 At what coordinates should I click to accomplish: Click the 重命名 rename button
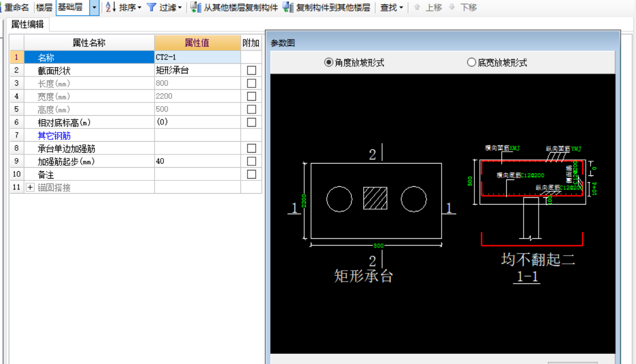pos(15,7)
